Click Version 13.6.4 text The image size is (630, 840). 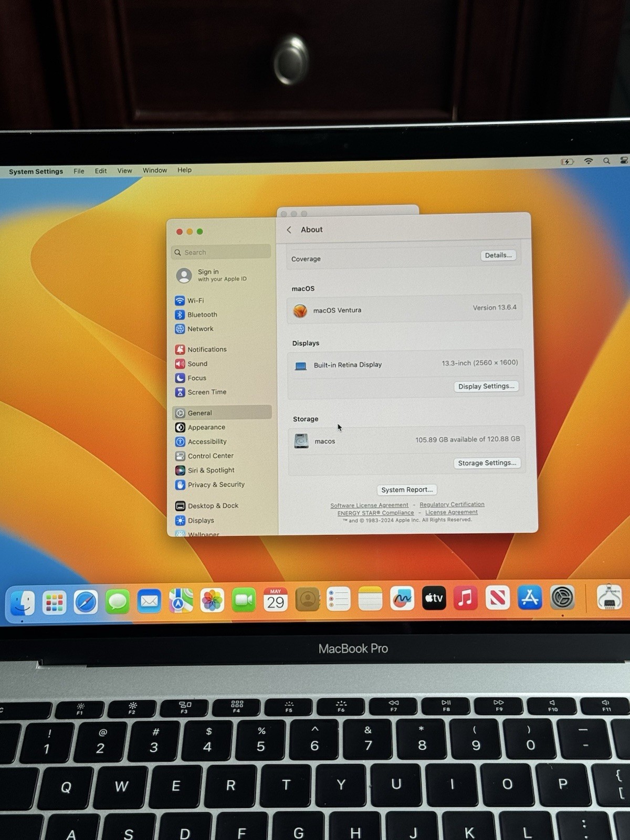coord(495,308)
